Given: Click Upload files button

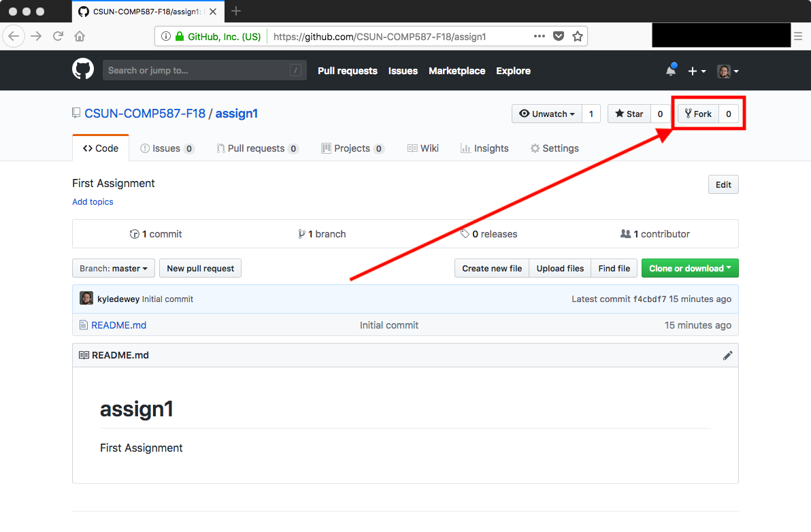Looking at the screenshot, I should coord(560,268).
